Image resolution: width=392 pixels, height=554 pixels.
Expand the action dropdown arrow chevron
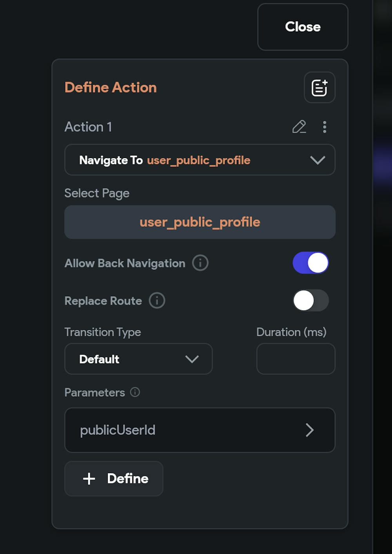(x=318, y=160)
